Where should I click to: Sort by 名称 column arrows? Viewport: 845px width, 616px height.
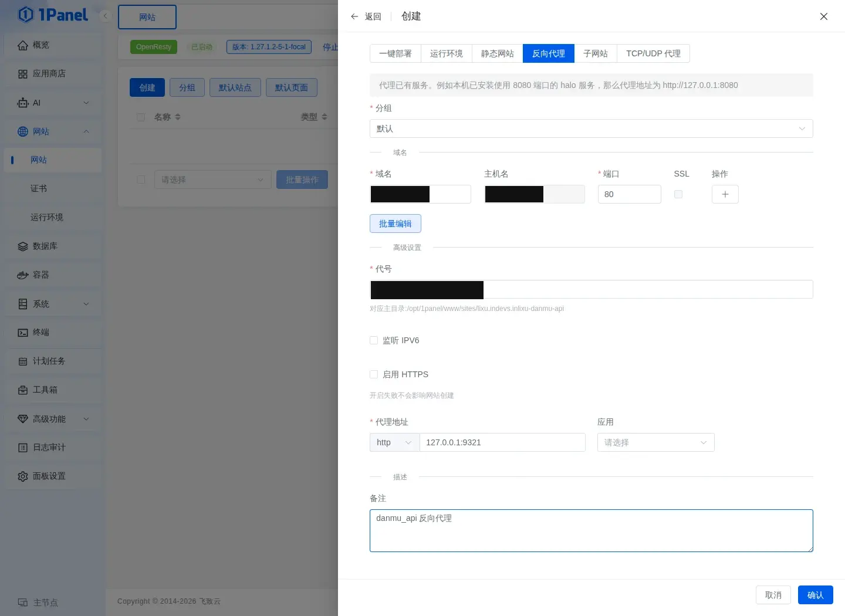(178, 117)
